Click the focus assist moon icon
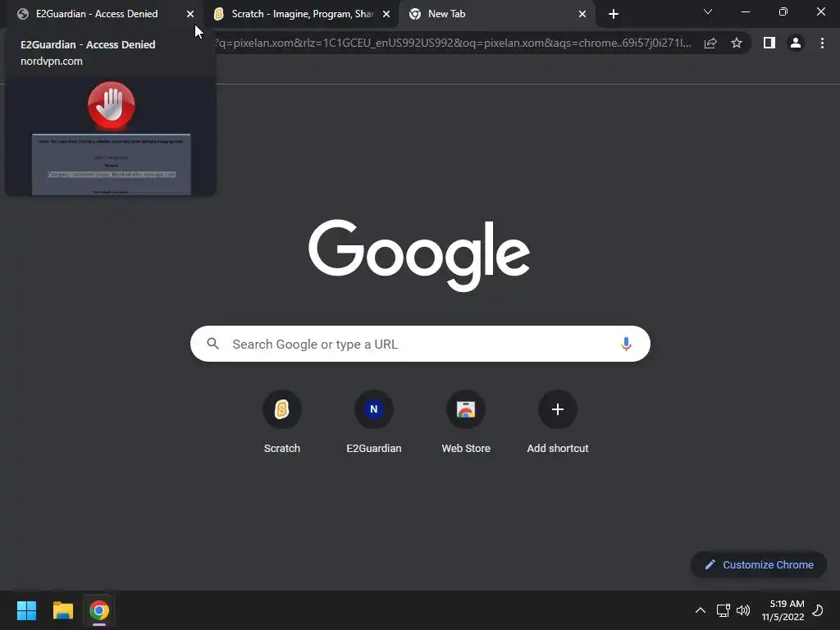The image size is (840, 630). [818, 610]
